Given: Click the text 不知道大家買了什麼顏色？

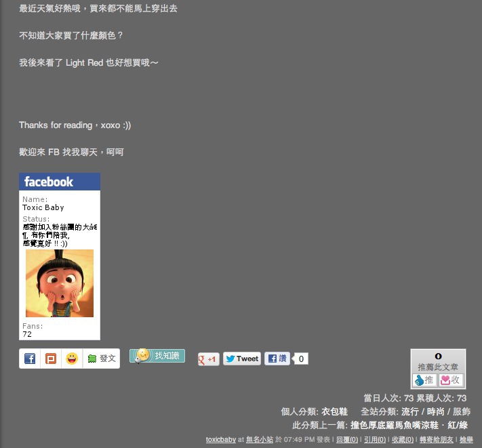Looking at the screenshot, I should (71, 35).
